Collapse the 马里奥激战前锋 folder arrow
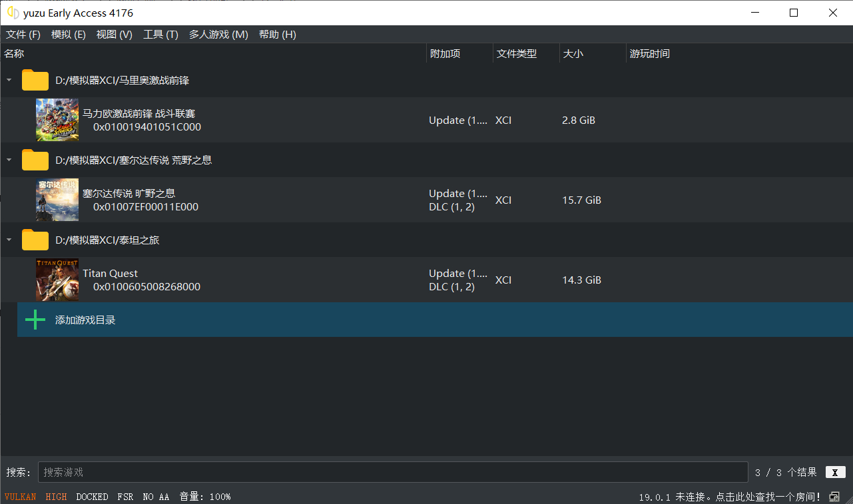This screenshot has height=504, width=853. [9, 81]
